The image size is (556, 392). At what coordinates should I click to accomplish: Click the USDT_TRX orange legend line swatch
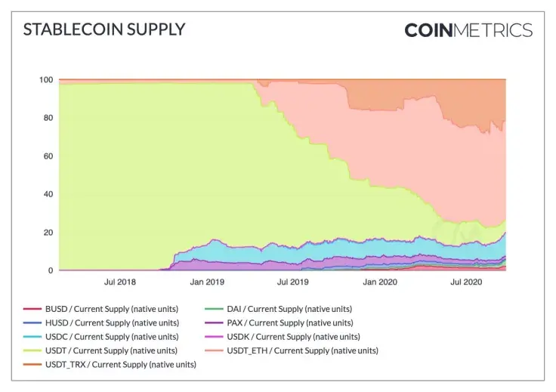[32, 364]
